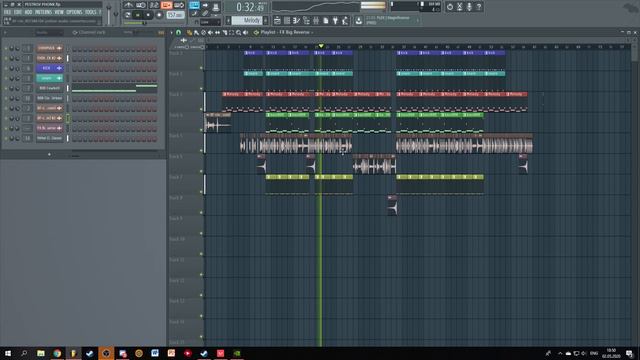
Task: Click the KICK channel mixer track number
Action: [x=27, y=68]
